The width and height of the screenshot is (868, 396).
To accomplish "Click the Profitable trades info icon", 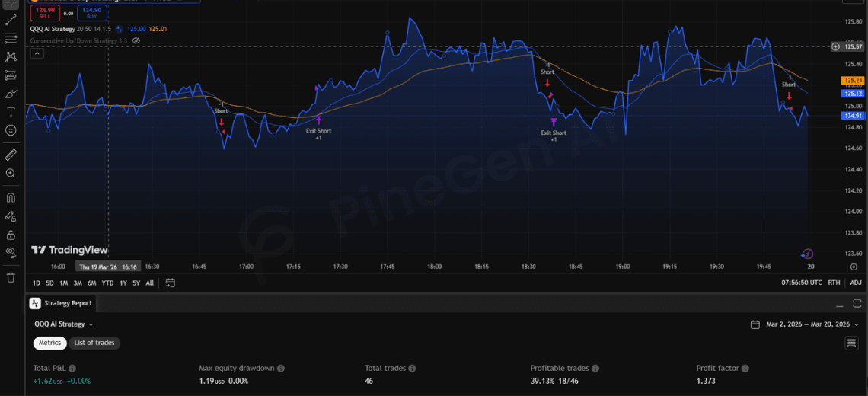I will tap(595, 368).
